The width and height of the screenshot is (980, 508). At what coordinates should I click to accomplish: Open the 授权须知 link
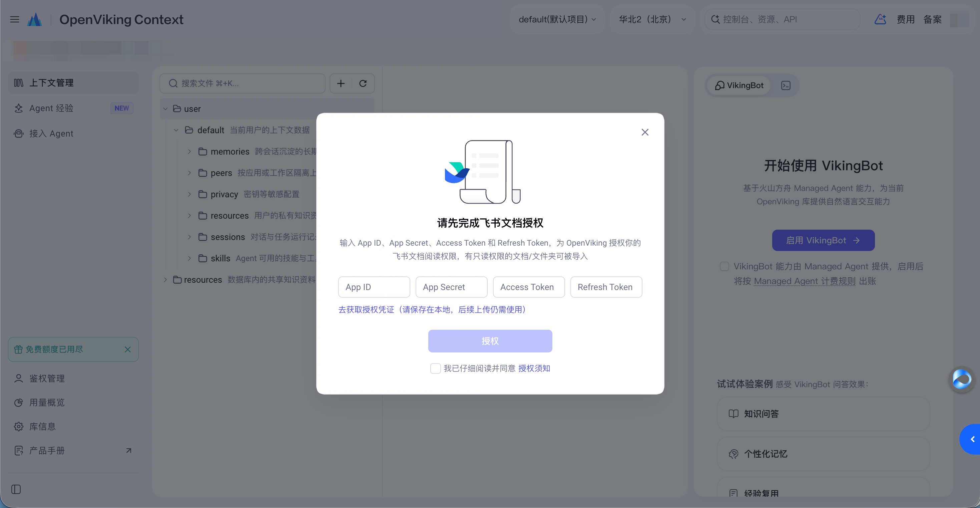[534, 368]
